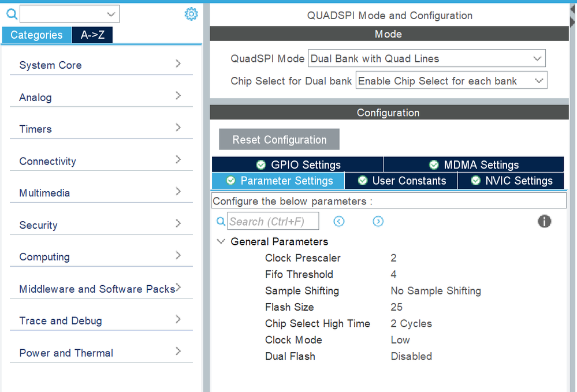Expand the System Core category
Screen dimensions: 577x392
point(101,65)
